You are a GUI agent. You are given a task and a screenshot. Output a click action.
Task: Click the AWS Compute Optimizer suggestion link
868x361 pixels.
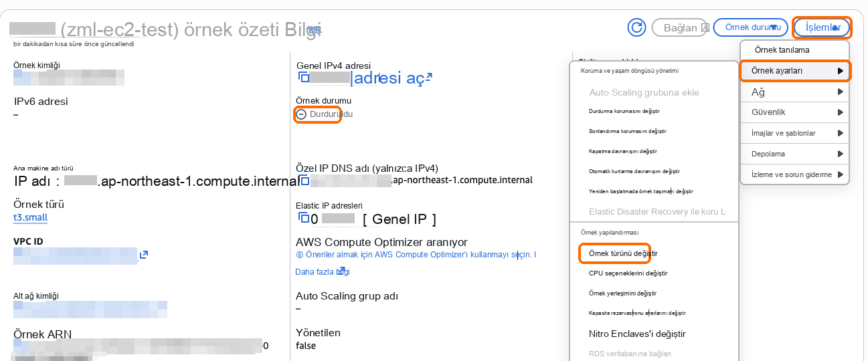tap(416, 255)
